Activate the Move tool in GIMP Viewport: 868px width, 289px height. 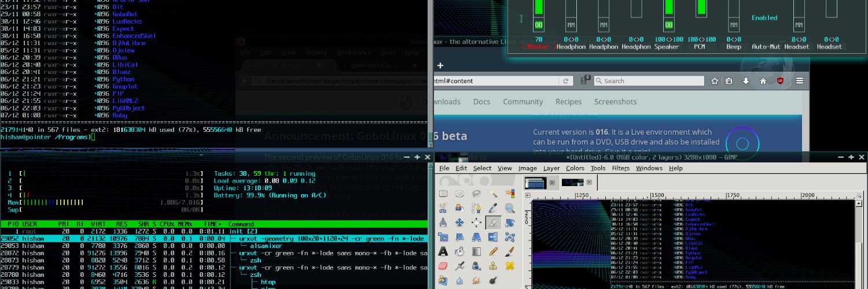pos(459,223)
